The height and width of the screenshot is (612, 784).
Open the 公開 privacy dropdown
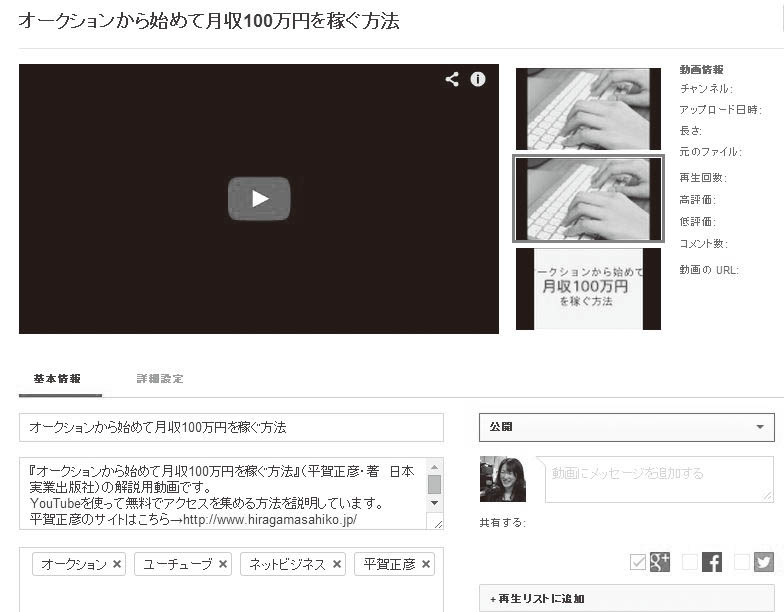(x=627, y=428)
